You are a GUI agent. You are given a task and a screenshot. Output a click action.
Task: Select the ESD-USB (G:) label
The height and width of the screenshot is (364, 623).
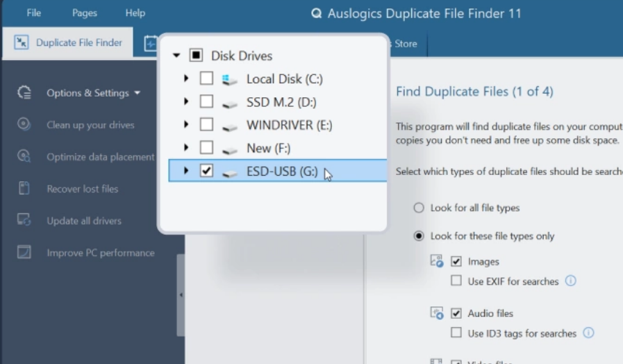pos(282,172)
